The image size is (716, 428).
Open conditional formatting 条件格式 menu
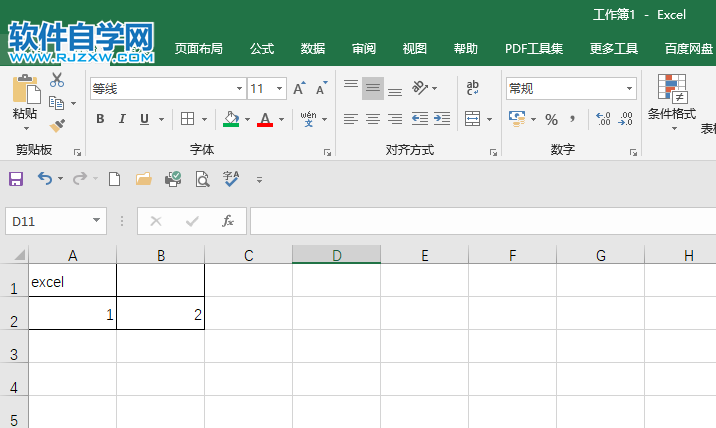coord(672,103)
